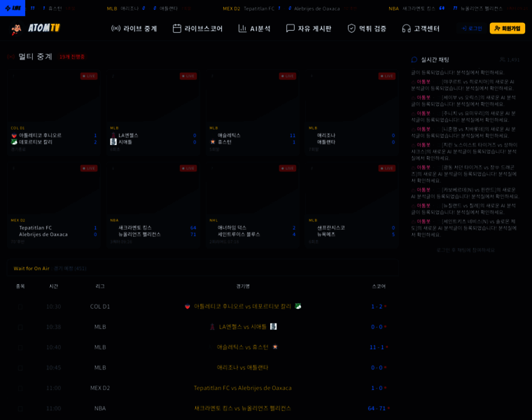Click LIVE badge on 애너하임 덕스 card
This screenshot has width=532, height=420.
288,168
